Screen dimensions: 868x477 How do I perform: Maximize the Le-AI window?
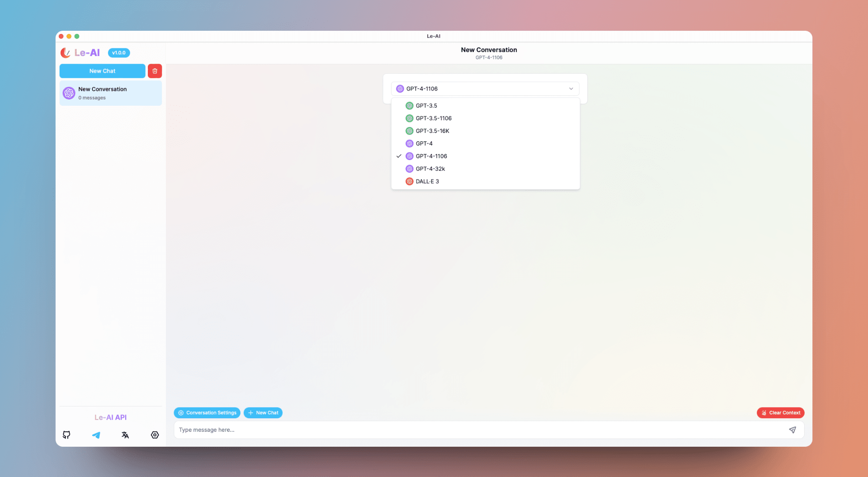(x=77, y=36)
